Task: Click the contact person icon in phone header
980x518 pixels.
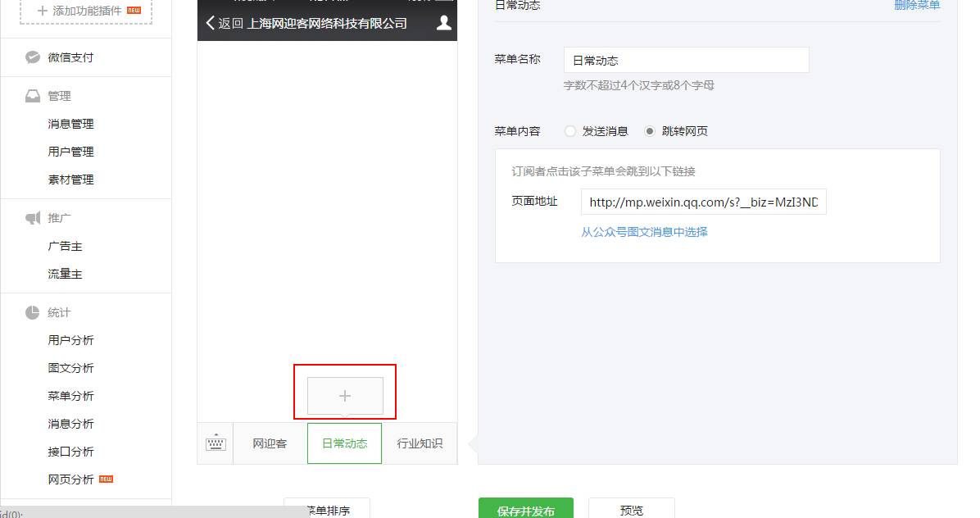Action: click(442, 23)
